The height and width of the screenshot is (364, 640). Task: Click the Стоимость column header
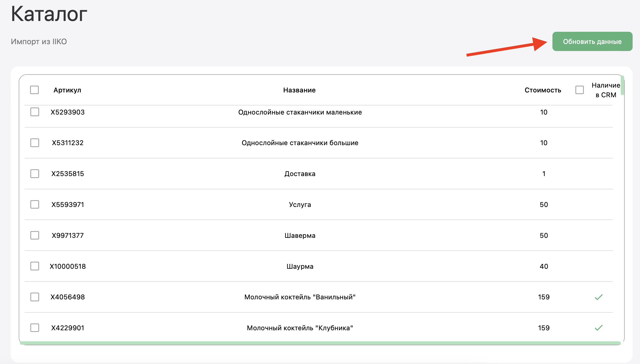[x=542, y=90]
